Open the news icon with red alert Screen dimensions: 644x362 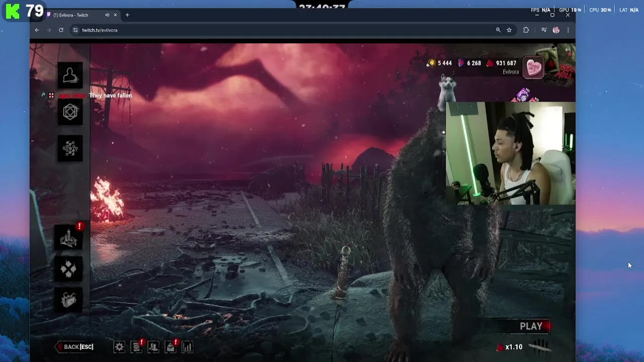point(137,346)
